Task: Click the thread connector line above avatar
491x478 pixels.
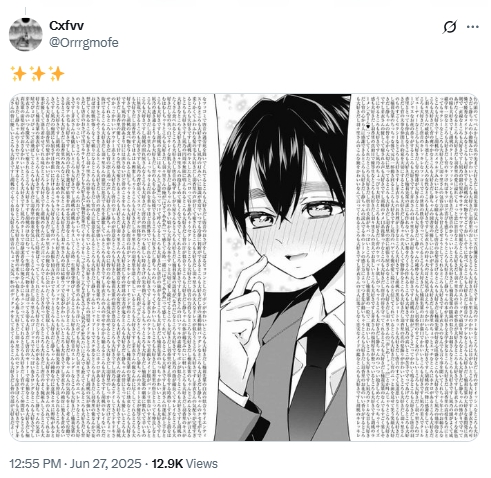Action: 26,12
